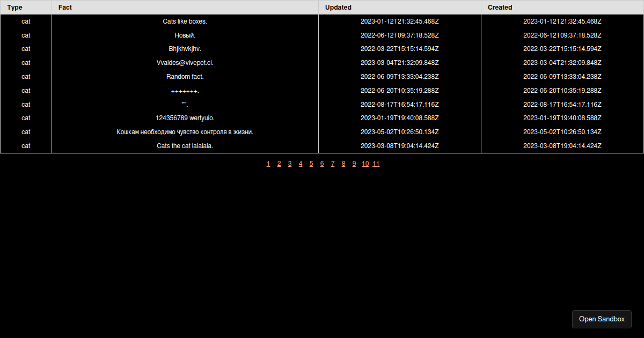Select "Cats the cat lalalala." row fact
Viewport: 644px width, 338px height.
pyautogui.click(x=185, y=146)
